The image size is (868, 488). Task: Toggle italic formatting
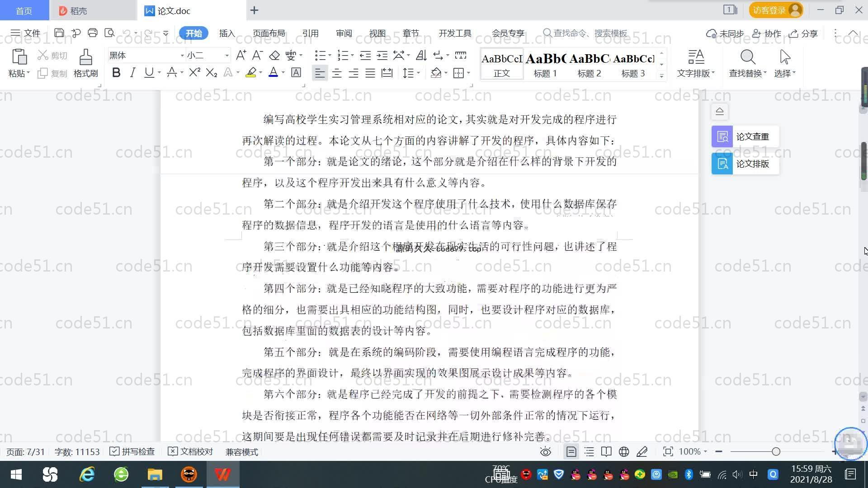132,72
